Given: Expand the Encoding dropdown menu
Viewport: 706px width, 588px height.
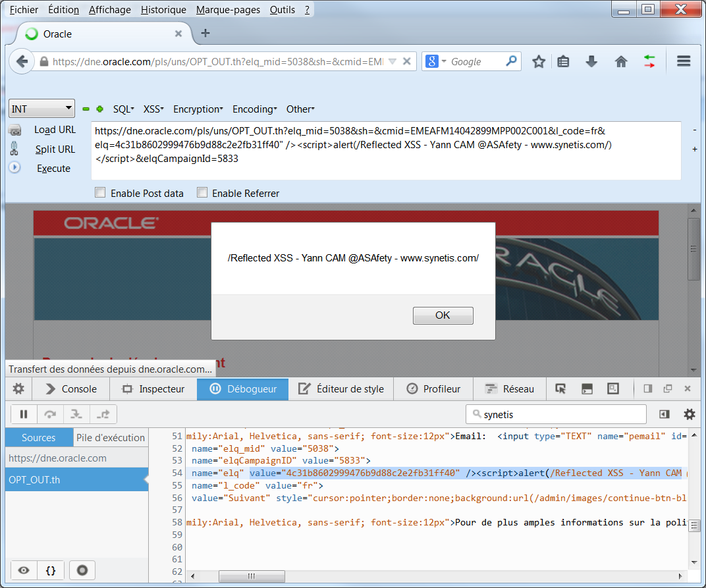Looking at the screenshot, I should pos(255,109).
